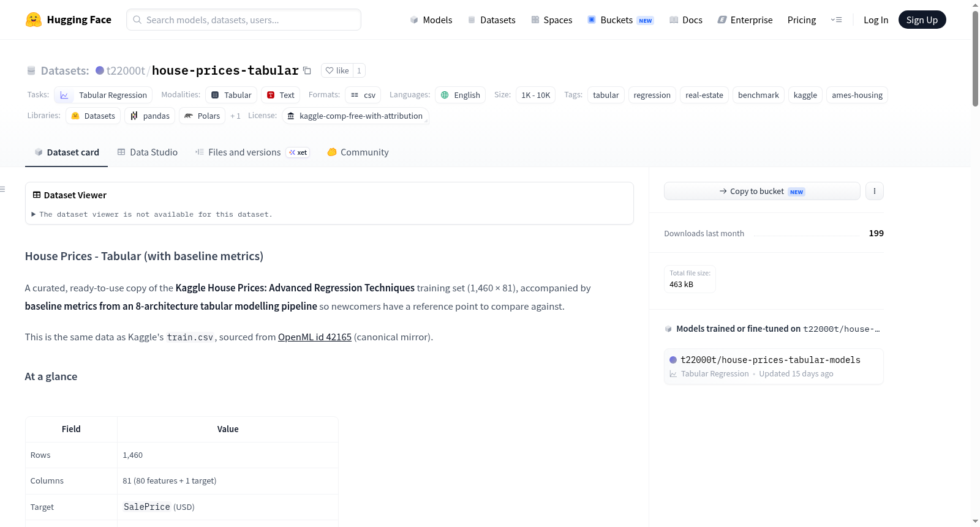This screenshot has height=527, width=980.
Task: Open the three-dot more options menu
Action: (875, 191)
